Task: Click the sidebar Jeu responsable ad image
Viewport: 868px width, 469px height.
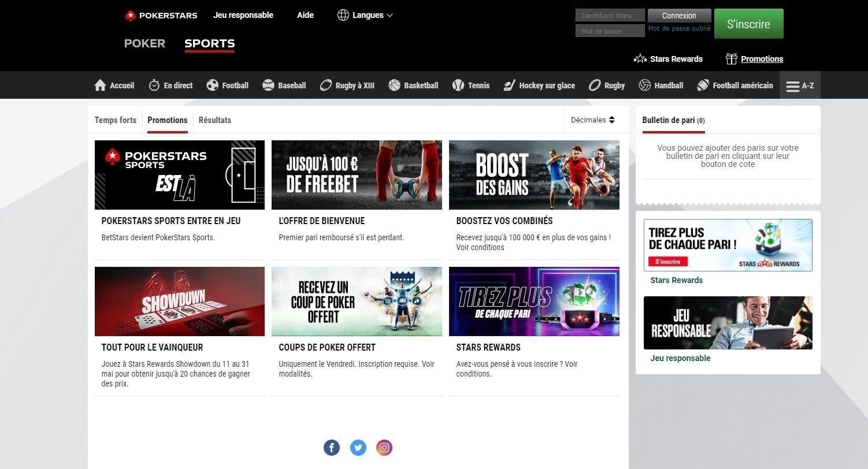Action: pyautogui.click(x=728, y=323)
